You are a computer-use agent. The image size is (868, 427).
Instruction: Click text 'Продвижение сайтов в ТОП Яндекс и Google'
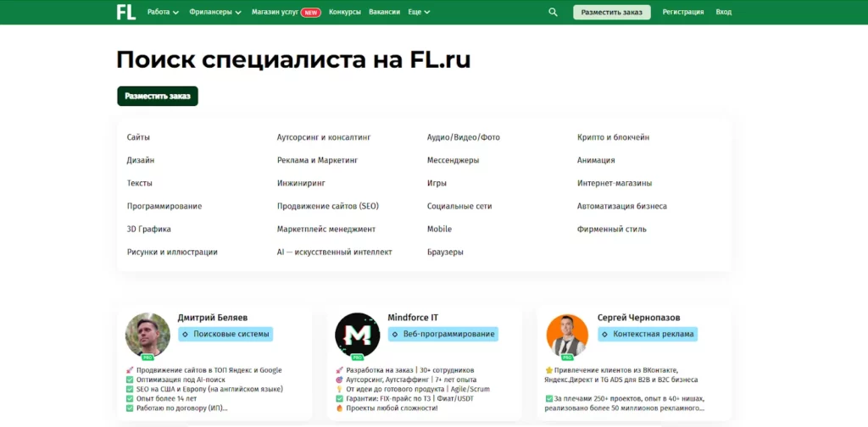pyautogui.click(x=209, y=370)
